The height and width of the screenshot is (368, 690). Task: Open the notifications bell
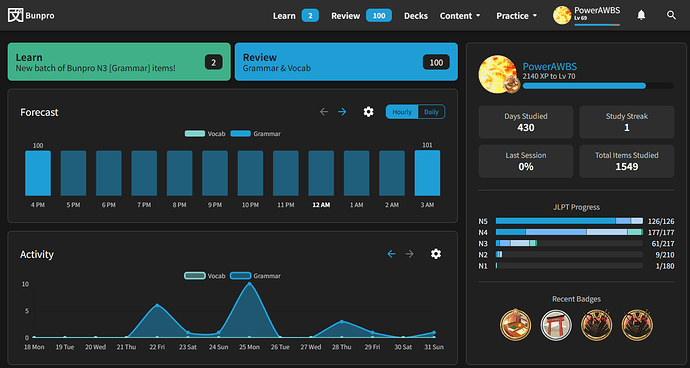click(641, 15)
